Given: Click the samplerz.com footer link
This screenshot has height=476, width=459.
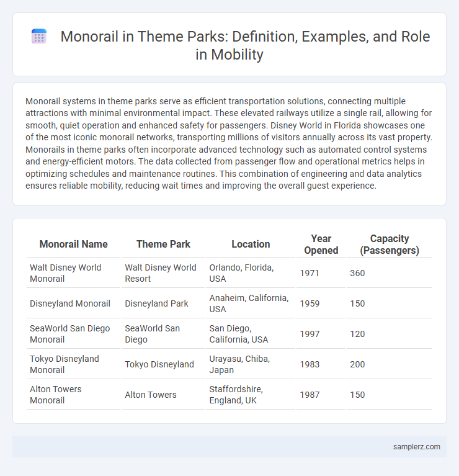Looking at the screenshot, I should (x=417, y=447).
